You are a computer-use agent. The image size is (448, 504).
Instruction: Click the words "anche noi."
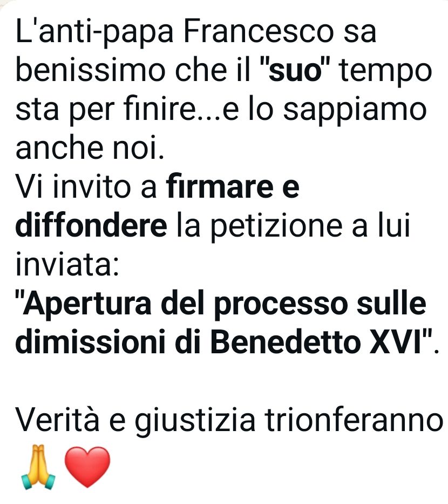coord(90,147)
